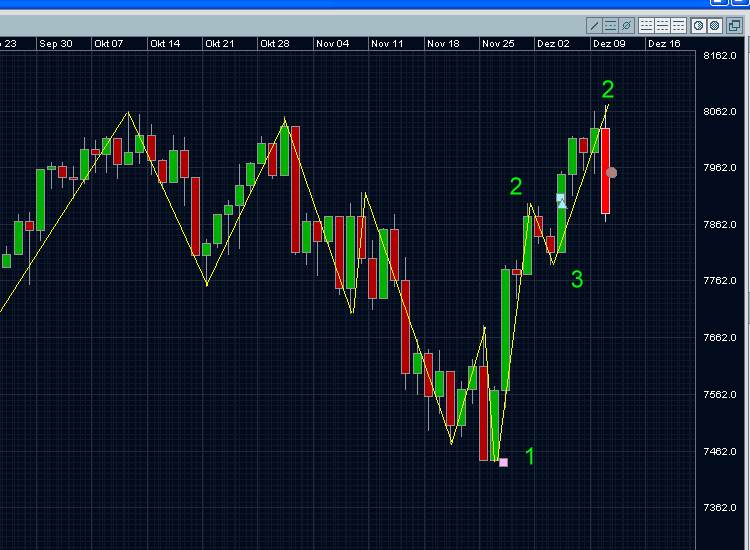
Task: Click the 7962.0 price axis value
Action: [719, 167]
